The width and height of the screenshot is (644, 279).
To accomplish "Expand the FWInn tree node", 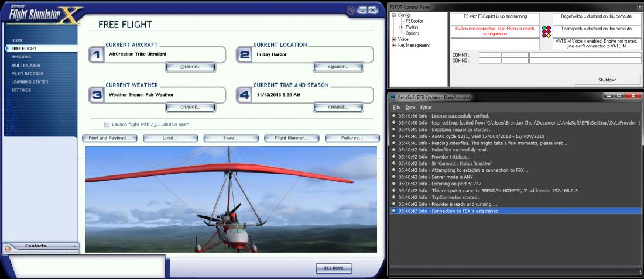I will tap(401, 27).
